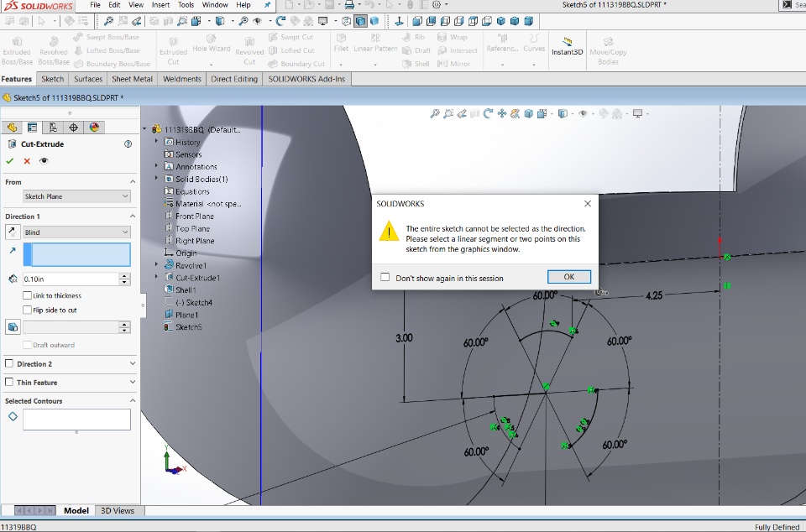Click the Print icon in the title toolbar
The width and height of the screenshot is (806, 532).
(x=349, y=5)
